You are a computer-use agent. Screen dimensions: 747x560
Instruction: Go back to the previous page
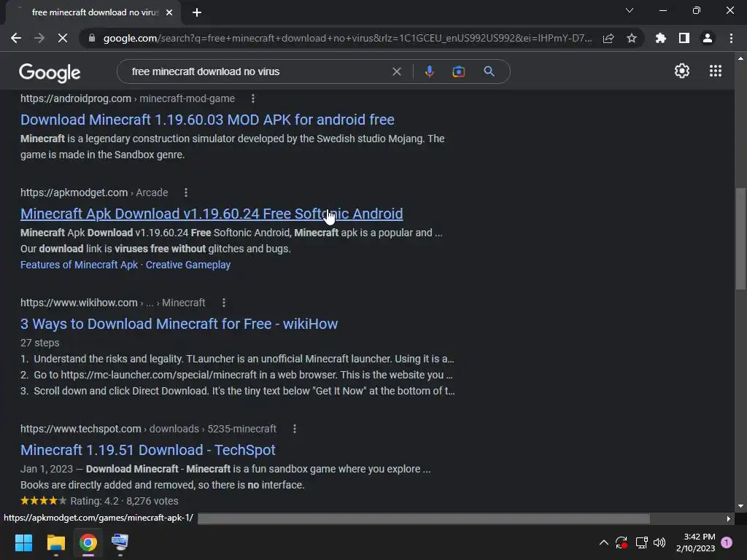click(x=16, y=38)
